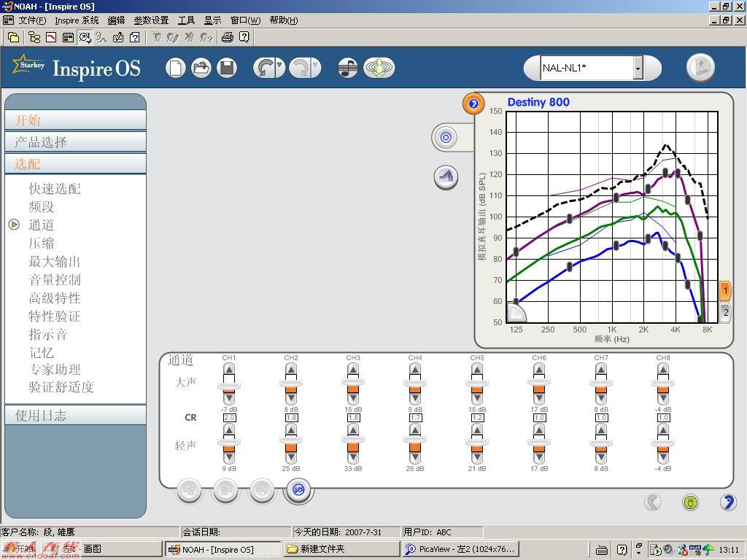Viewport: 747px width, 560px height.
Task: Open 高级特性 in the sidebar
Action: [x=55, y=298]
